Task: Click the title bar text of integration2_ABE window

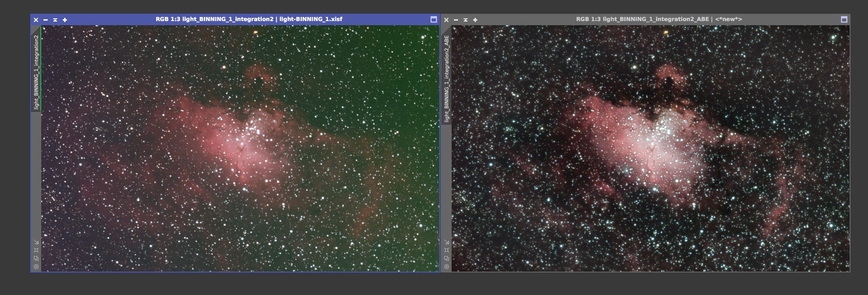Action: tap(659, 19)
